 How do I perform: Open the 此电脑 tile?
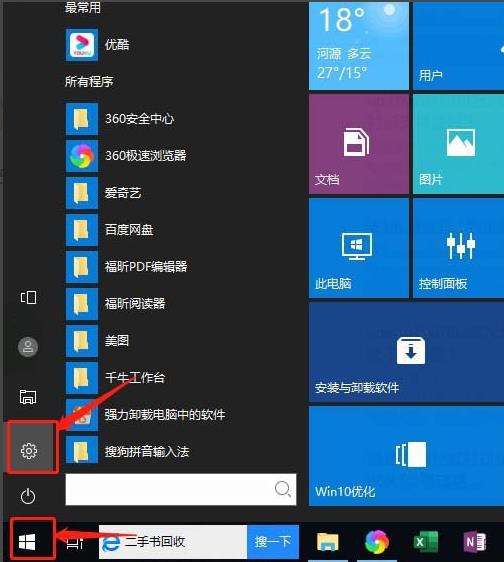point(359,248)
